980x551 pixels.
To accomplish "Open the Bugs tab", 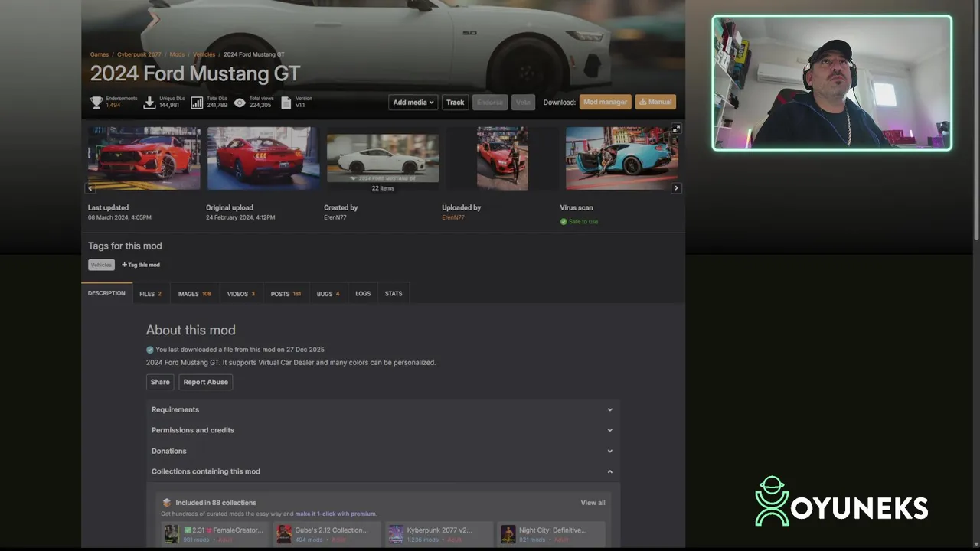I will pos(328,294).
